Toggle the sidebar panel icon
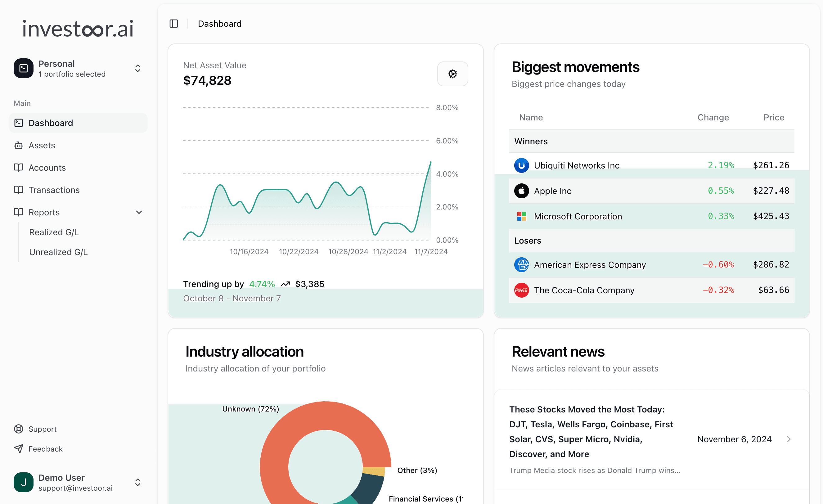 pyautogui.click(x=174, y=24)
